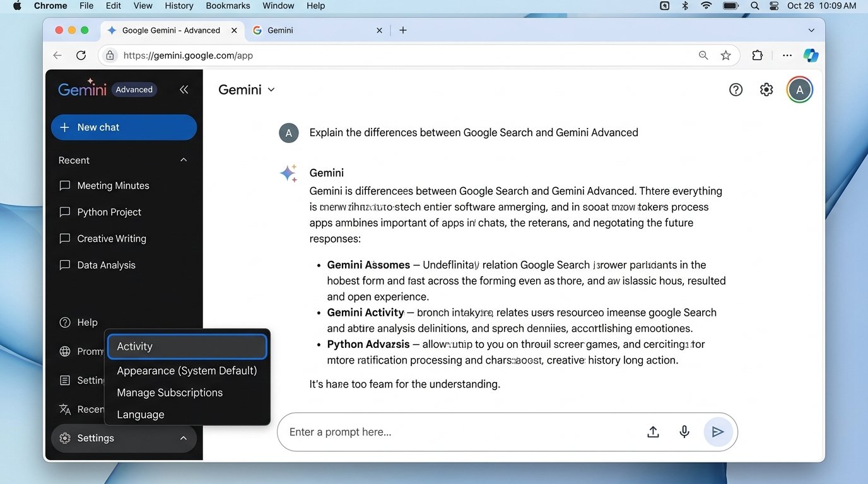
Task: Open Control Center in menu bar
Action: pyautogui.click(x=774, y=6)
